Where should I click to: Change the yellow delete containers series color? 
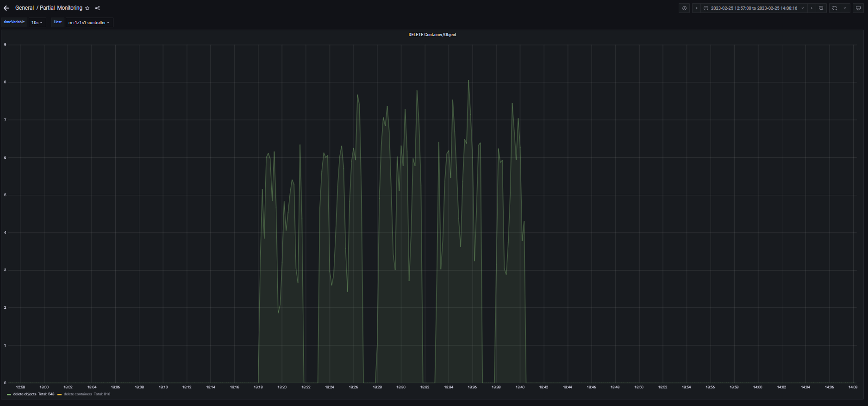pyautogui.click(x=60, y=394)
